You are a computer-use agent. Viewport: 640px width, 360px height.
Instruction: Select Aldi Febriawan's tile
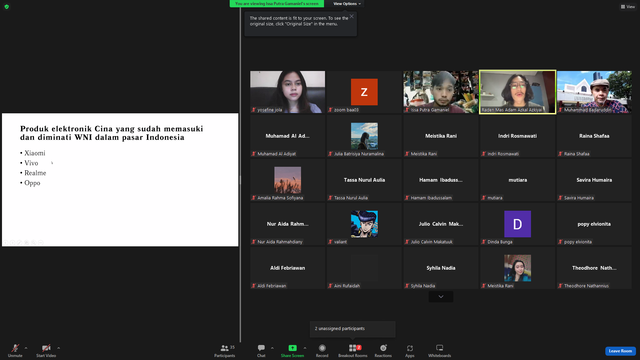pos(288,268)
